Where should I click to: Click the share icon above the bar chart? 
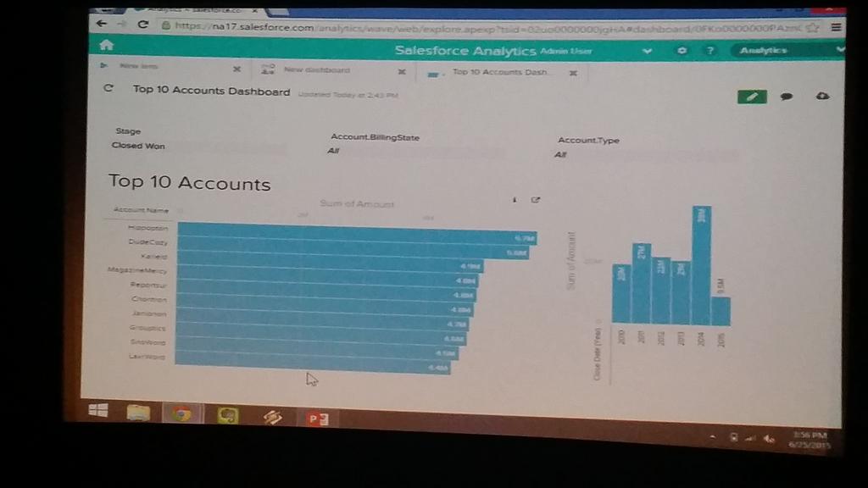(535, 200)
